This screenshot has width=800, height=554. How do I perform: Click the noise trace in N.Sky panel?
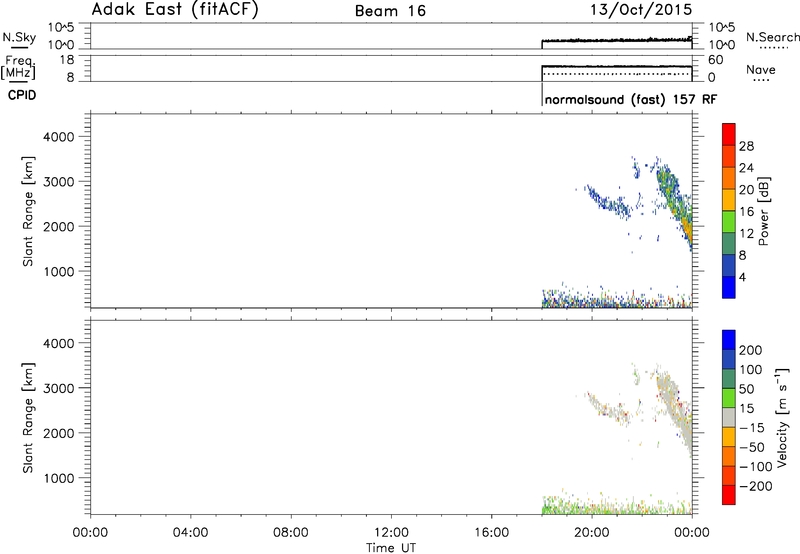[x=616, y=40]
